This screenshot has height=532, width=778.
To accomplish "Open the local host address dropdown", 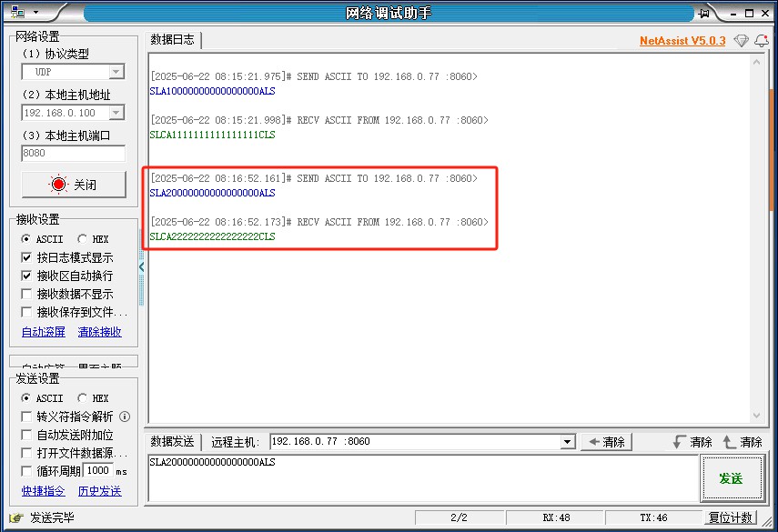I will (116, 113).
